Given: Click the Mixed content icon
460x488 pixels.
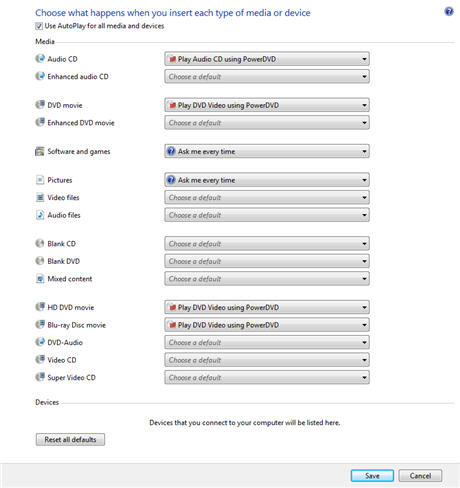Looking at the screenshot, I should [x=40, y=279].
